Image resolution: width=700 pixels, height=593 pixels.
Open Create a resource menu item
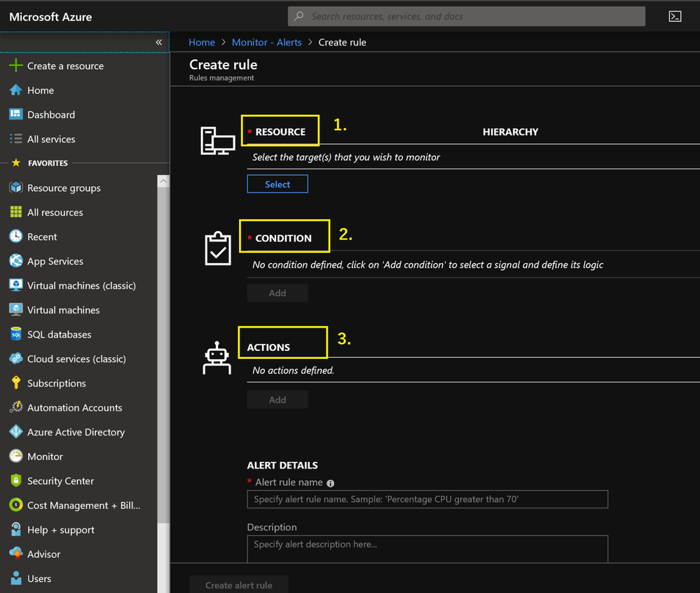pos(65,66)
